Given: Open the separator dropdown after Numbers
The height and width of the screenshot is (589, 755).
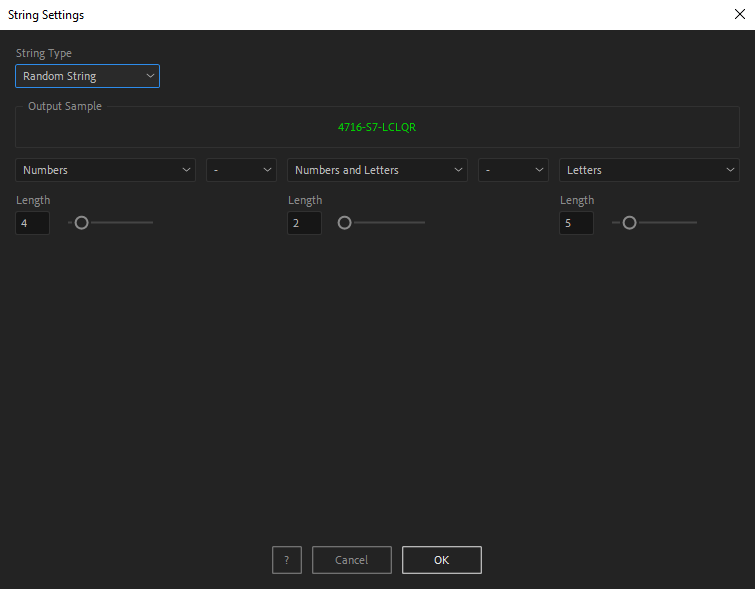Looking at the screenshot, I should click(241, 170).
